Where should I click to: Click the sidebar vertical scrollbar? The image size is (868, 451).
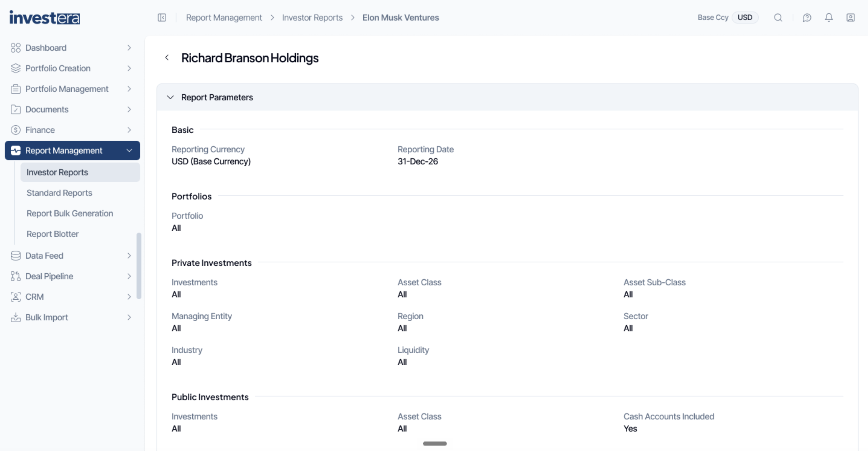pos(138,266)
